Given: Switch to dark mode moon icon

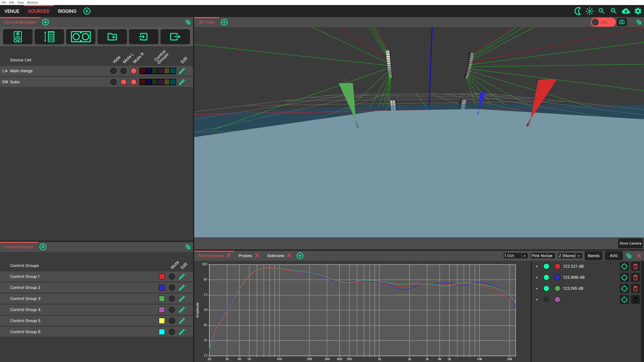Looking at the screenshot, I should pos(577,11).
